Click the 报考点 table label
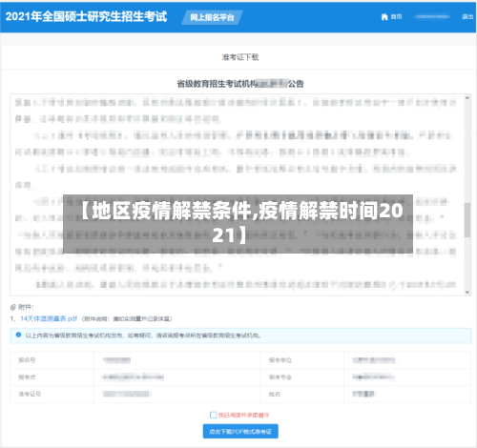The width and height of the screenshot is (477, 448). 27,377
